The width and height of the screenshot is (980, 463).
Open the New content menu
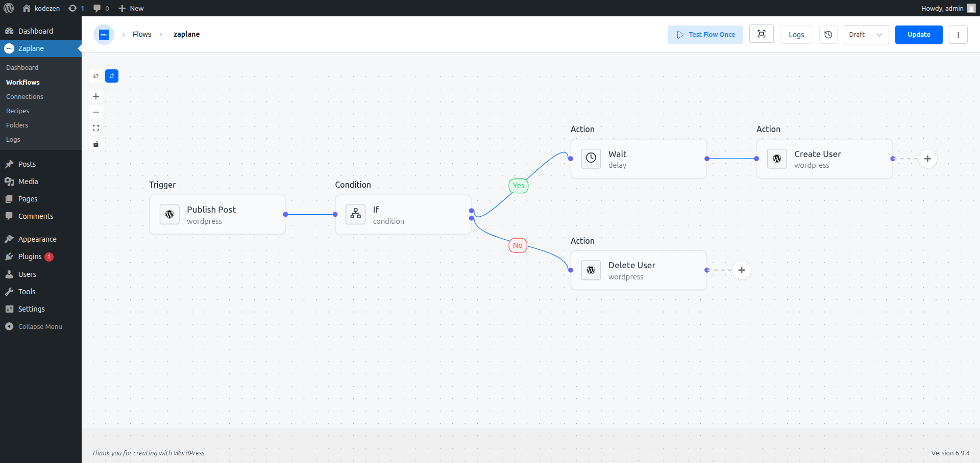point(131,8)
